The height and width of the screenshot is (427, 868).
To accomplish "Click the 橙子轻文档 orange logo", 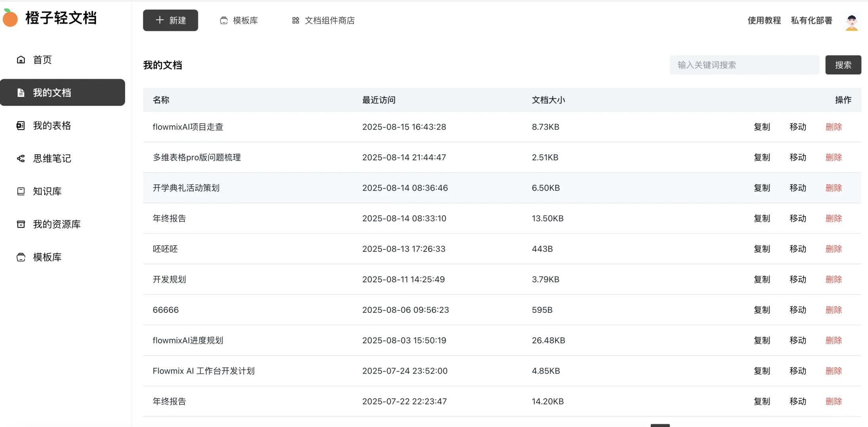I will 51,18.
